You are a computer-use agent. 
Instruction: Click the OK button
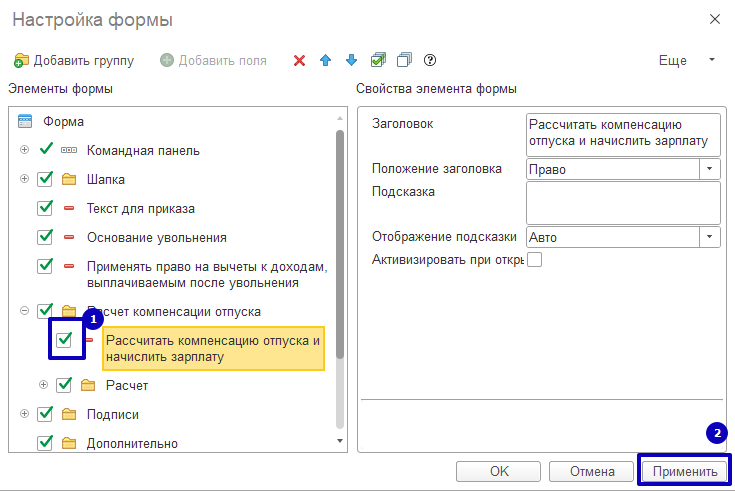pos(499,471)
